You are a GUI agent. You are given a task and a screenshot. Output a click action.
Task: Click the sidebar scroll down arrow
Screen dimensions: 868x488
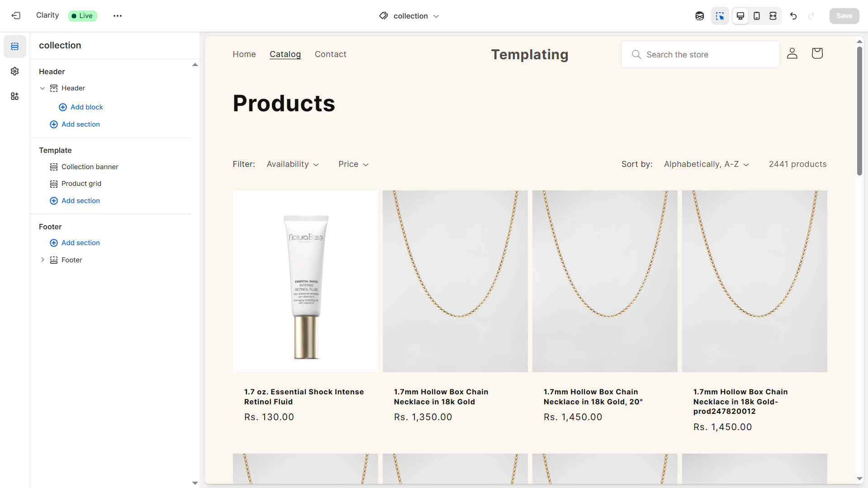(x=195, y=483)
